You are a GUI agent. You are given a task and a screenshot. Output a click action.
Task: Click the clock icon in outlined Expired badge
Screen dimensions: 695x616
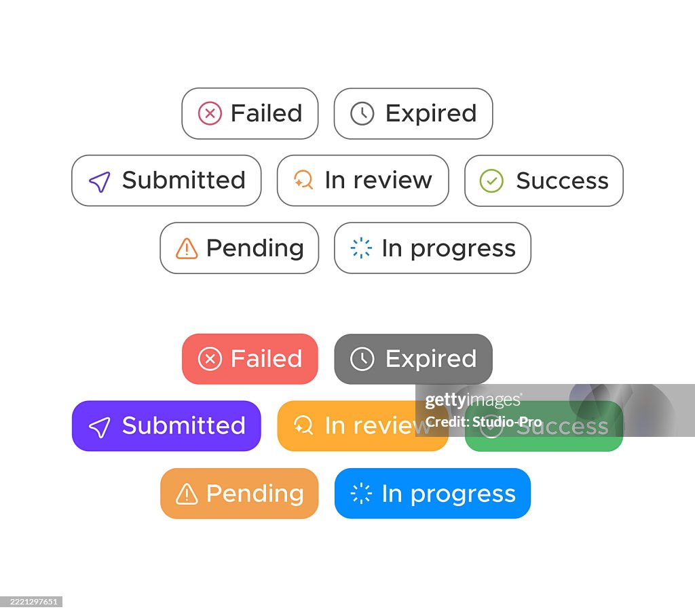[x=362, y=113]
